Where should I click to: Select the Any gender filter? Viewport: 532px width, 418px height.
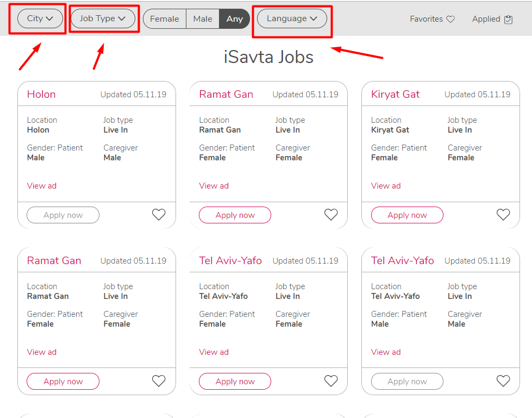tap(234, 18)
